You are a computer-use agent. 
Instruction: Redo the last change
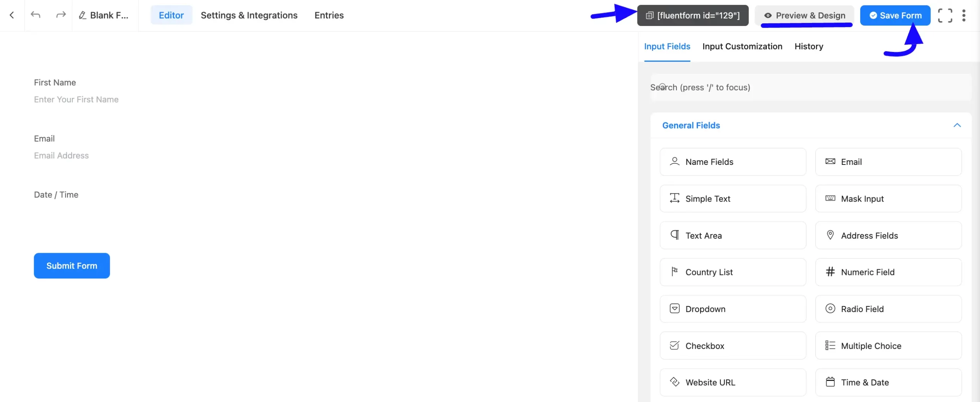pos(60,15)
